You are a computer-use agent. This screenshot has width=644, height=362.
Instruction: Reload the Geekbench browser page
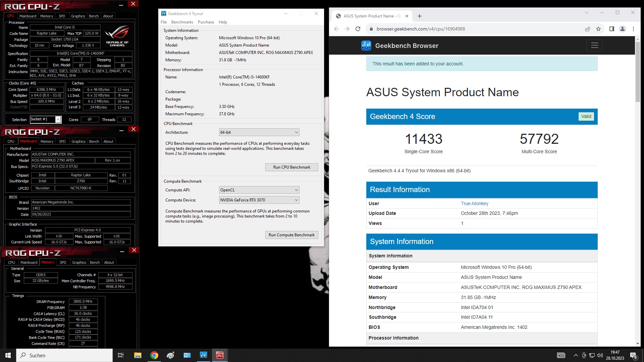tap(358, 29)
